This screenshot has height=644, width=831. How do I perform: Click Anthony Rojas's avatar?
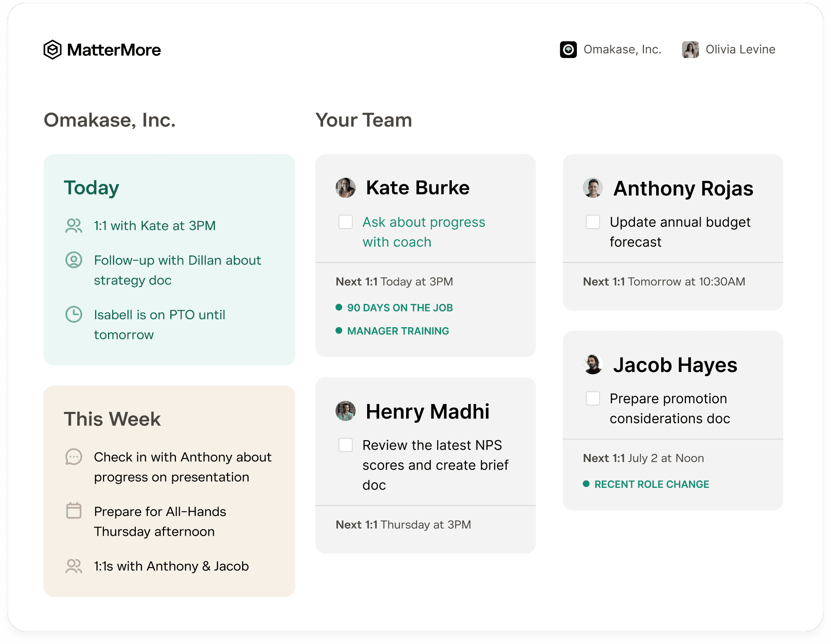(x=593, y=188)
